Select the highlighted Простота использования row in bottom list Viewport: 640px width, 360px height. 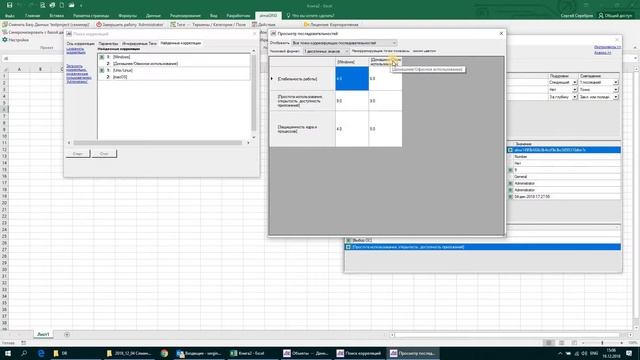(x=483, y=247)
